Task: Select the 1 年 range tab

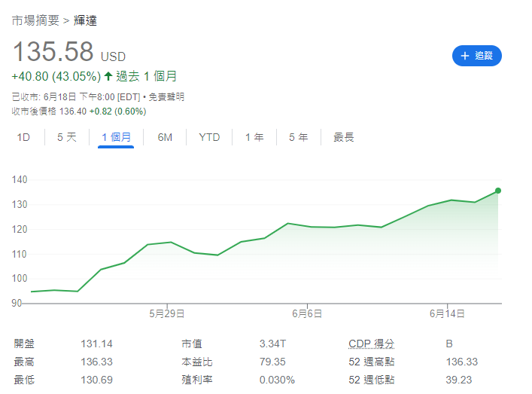Action: click(x=254, y=137)
